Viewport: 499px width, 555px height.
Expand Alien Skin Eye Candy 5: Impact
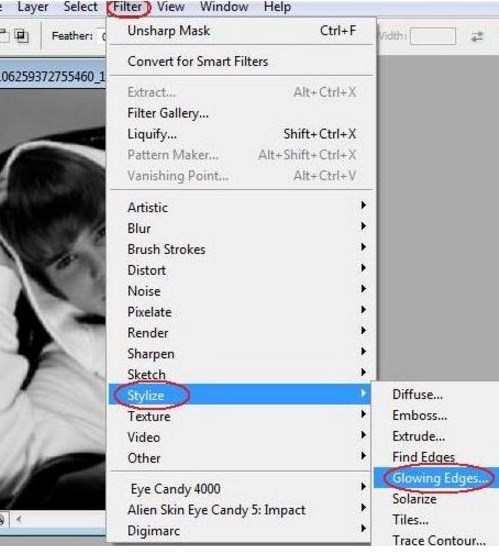click(x=241, y=510)
